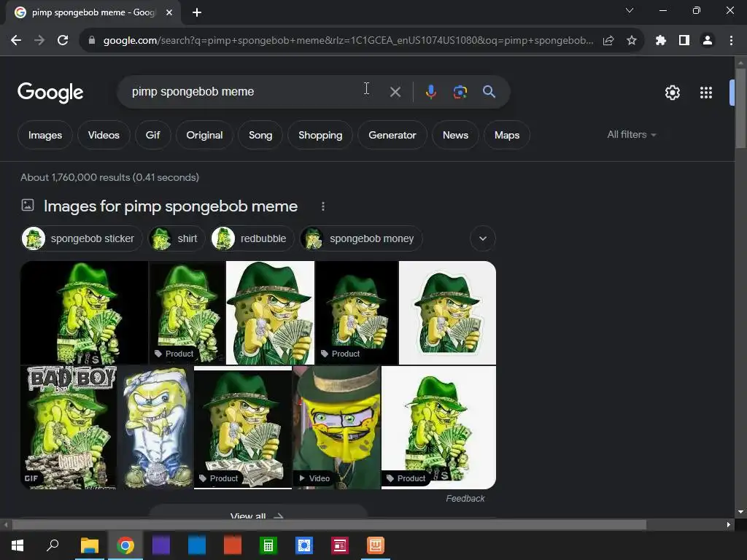This screenshot has height=560, width=747.
Task: Open the Windows Start menu
Action: 18,545
